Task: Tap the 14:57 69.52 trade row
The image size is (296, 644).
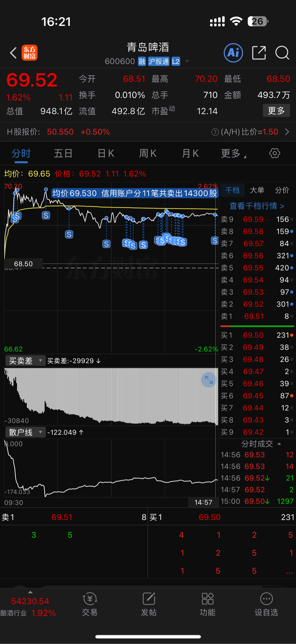Action: click(257, 490)
